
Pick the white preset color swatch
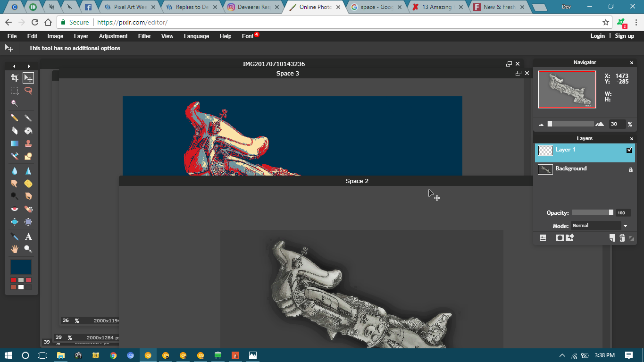point(21,287)
